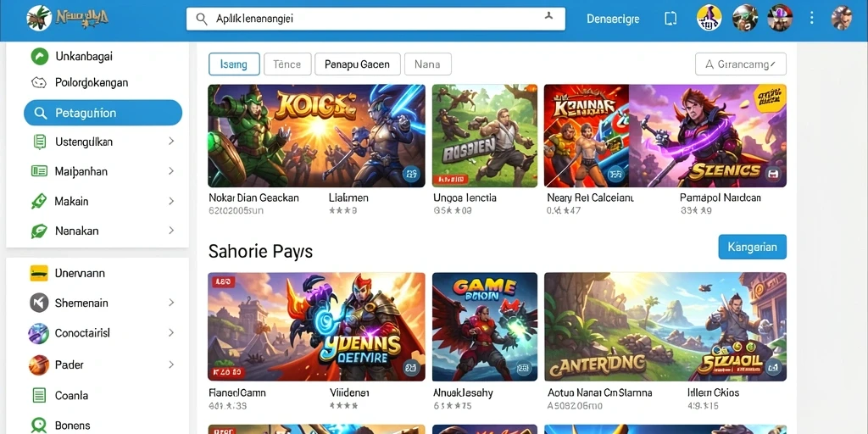The width and height of the screenshot is (868, 434).
Task: Click the Pader sidebar icon
Action: pos(39,364)
